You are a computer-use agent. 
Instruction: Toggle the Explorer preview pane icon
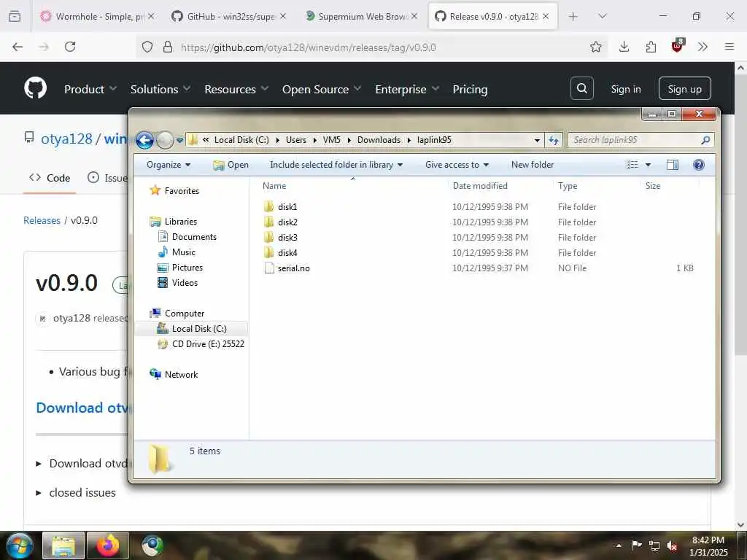coord(672,165)
